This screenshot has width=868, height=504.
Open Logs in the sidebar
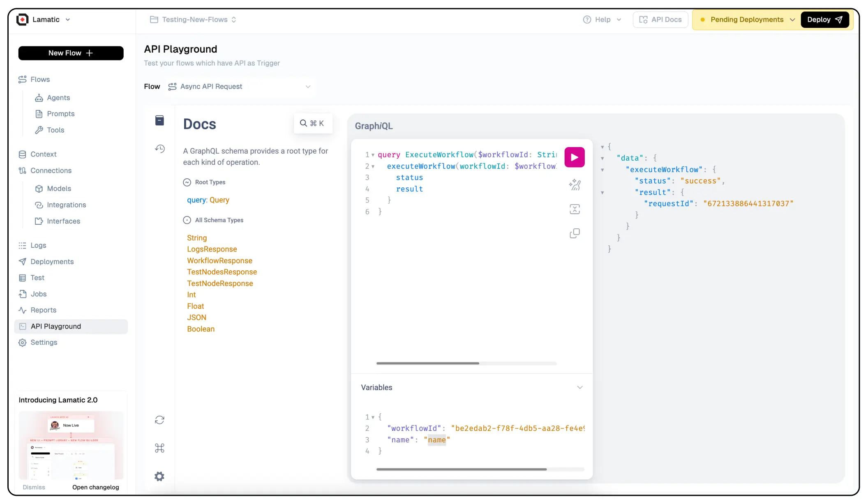click(x=38, y=245)
